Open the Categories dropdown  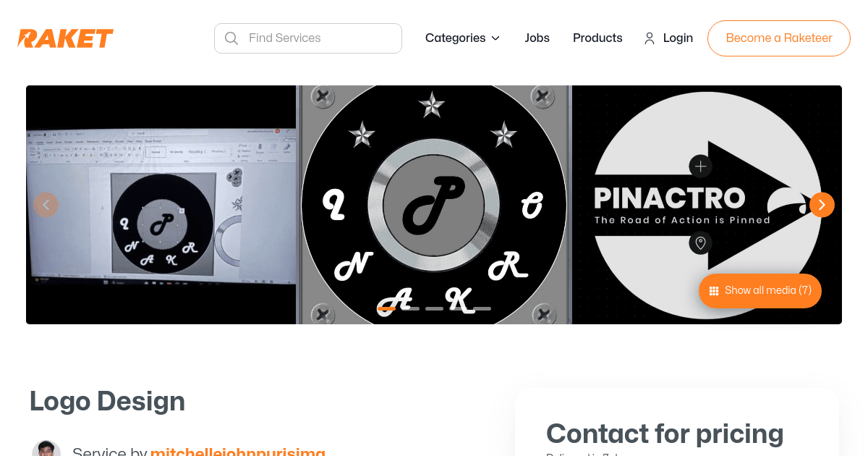point(462,38)
